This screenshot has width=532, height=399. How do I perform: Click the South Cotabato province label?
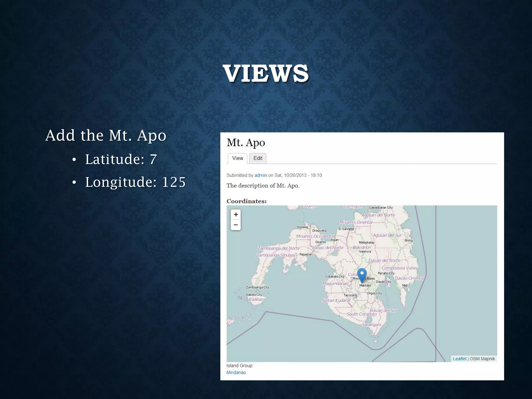[x=362, y=314]
